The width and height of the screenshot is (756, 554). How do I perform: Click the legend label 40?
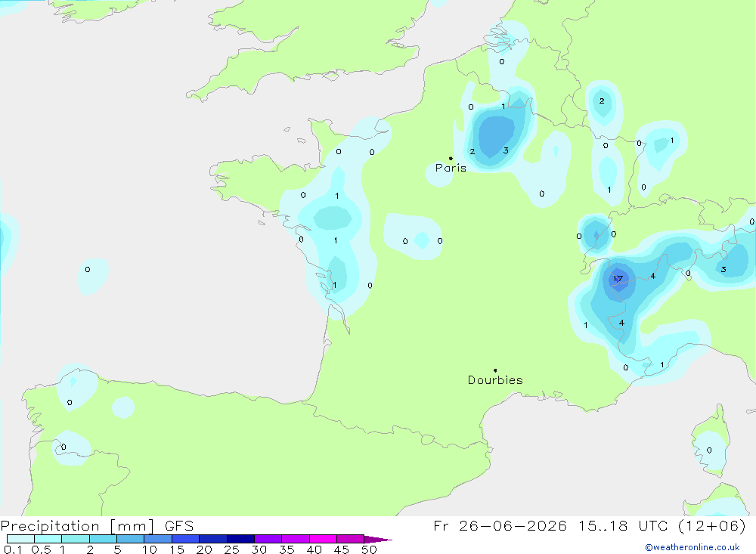pos(314,549)
